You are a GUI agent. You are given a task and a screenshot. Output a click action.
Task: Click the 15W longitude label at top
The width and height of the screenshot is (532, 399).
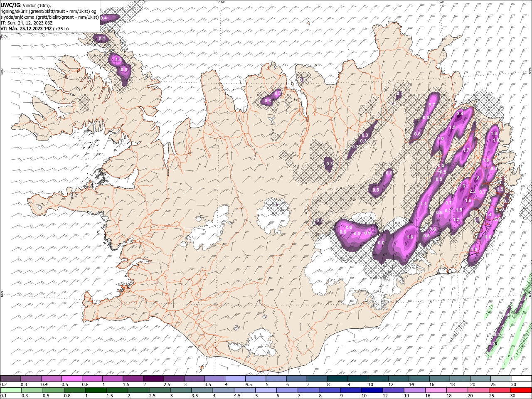click(x=440, y=2)
